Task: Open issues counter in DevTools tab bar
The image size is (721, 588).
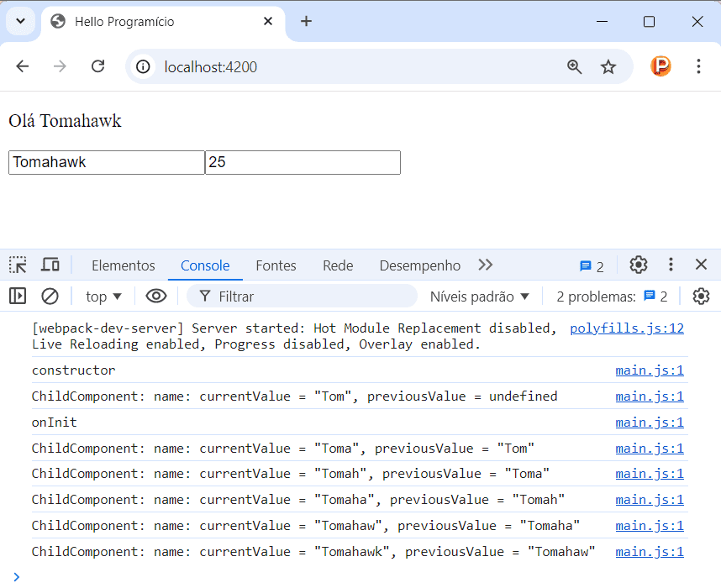Action: (592, 266)
